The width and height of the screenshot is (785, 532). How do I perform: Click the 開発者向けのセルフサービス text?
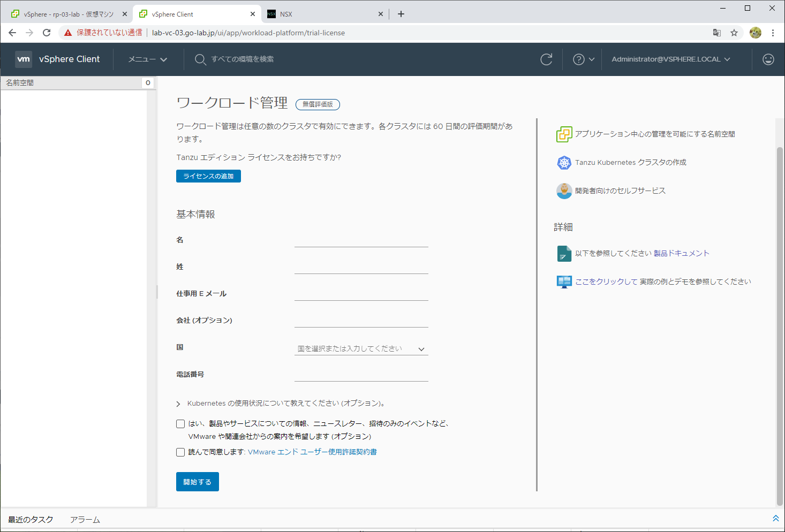coord(620,191)
